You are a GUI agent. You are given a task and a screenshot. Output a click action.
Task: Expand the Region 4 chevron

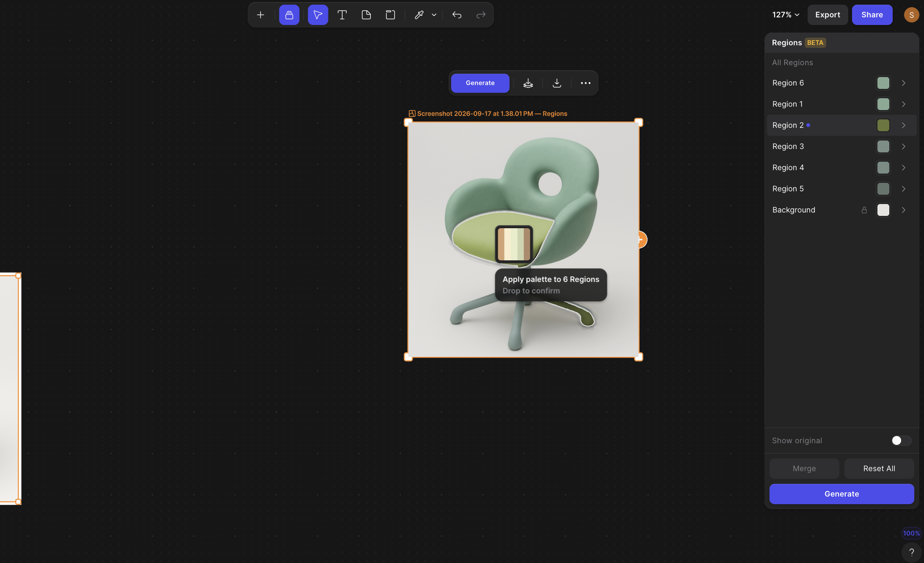[x=903, y=168]
